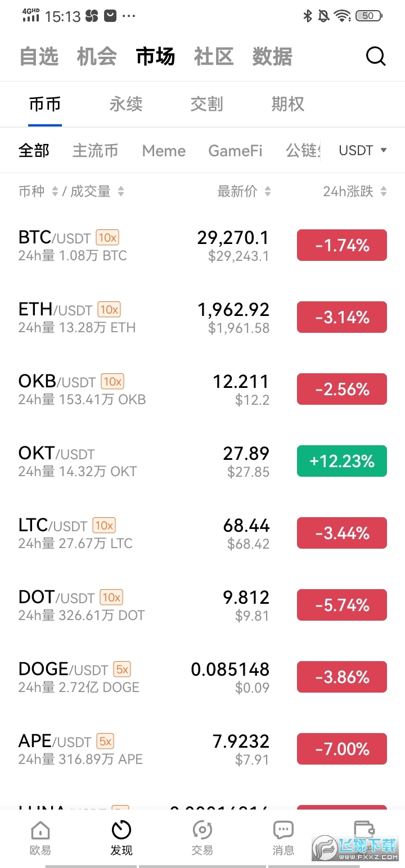
Task: Open the 交易 trade icon
Action: 202,830
